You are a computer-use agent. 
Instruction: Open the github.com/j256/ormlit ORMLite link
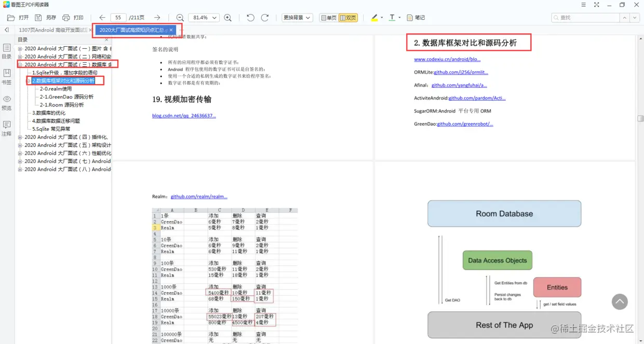click(x=461, y=72)
